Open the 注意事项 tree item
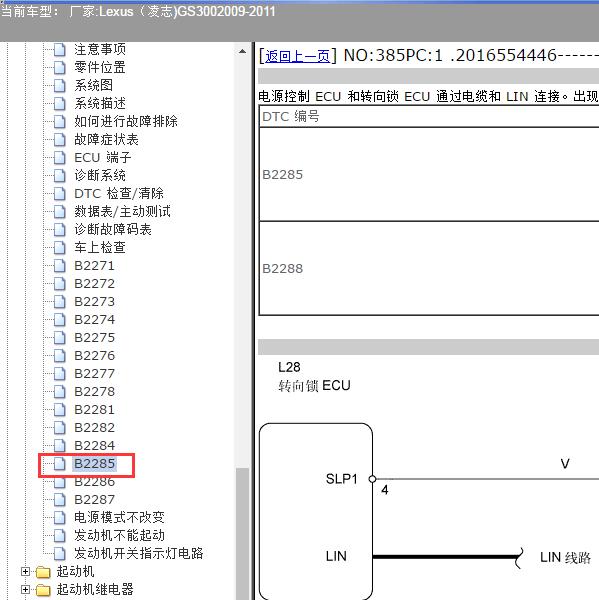This screenshot has height=600, width=599. pos(100,49)
